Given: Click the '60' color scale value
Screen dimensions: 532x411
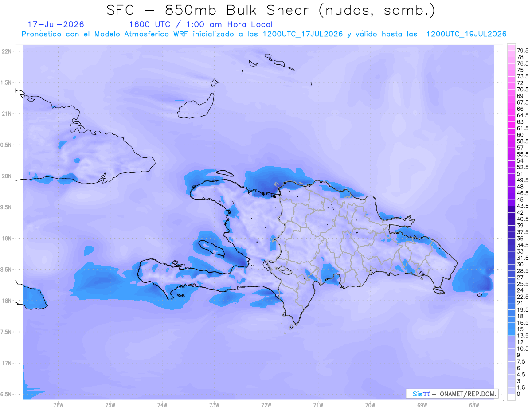Looking at the screenshot, I should (520, 135).
